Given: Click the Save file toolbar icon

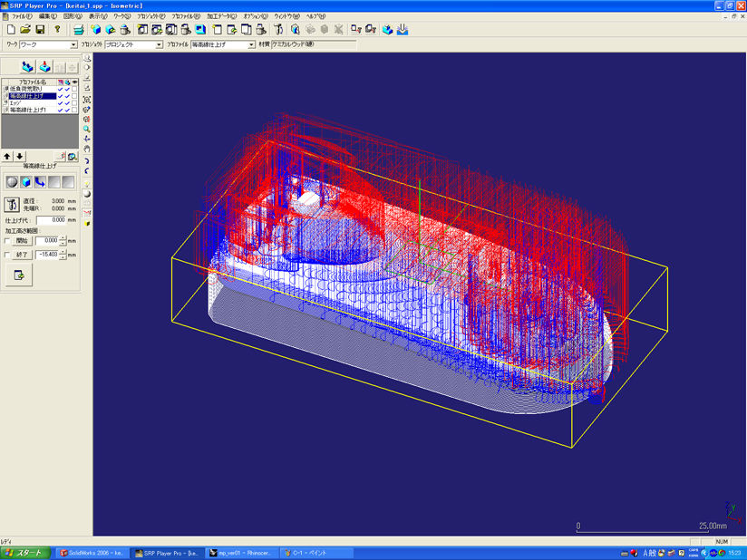Looking at the screenshot, I should click(41, 30).
